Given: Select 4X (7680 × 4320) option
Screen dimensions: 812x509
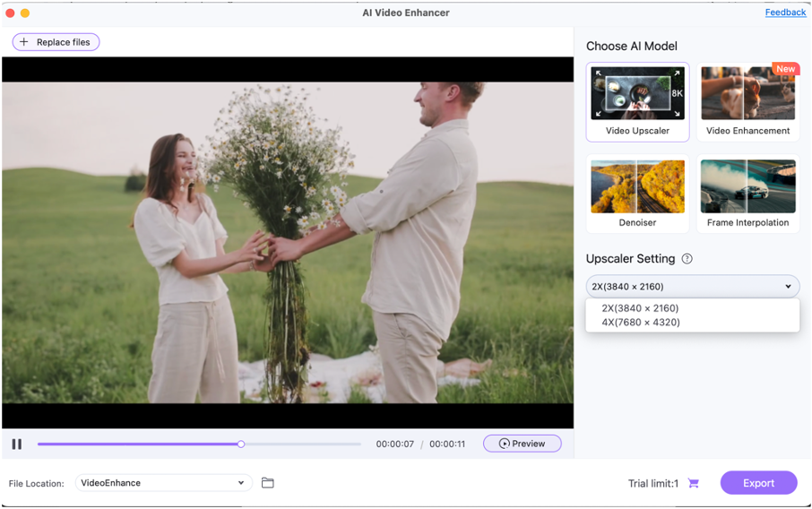Looking at the screenshot, I should 640,323.
